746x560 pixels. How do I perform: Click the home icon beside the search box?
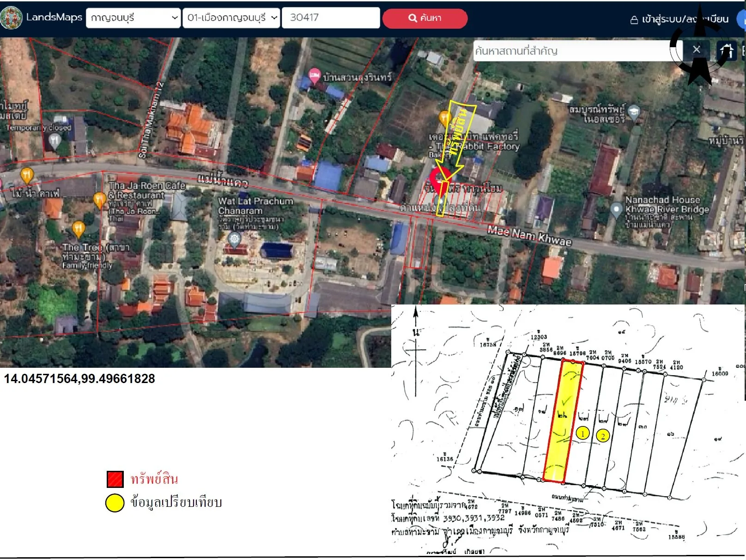(x=726, y=50)
